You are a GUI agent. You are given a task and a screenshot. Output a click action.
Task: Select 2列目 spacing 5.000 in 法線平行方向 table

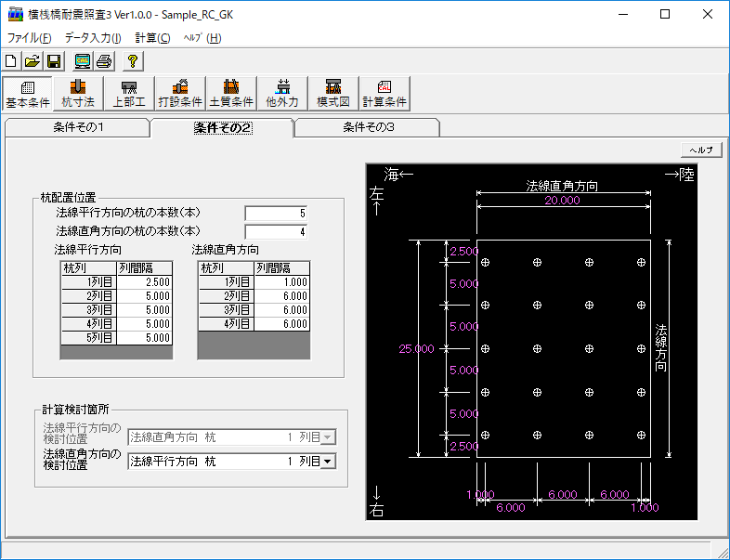pyautogui.click(x=145, y=296)
